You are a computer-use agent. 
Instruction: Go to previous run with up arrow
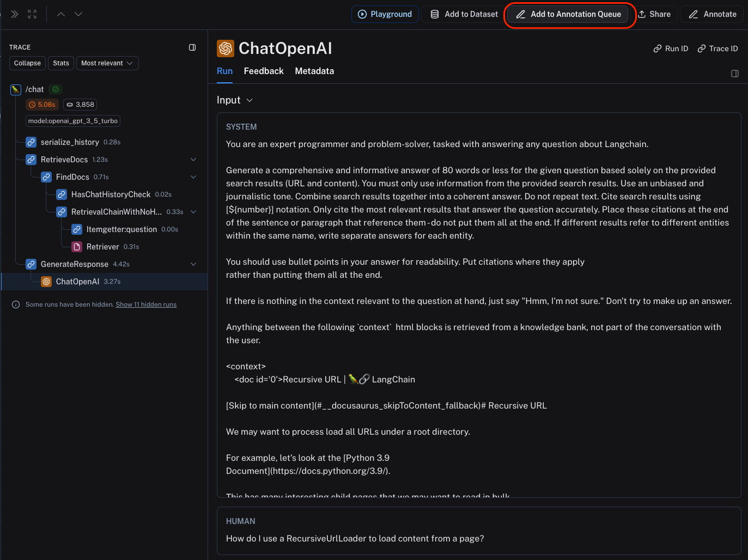click(x=61, y=14)
